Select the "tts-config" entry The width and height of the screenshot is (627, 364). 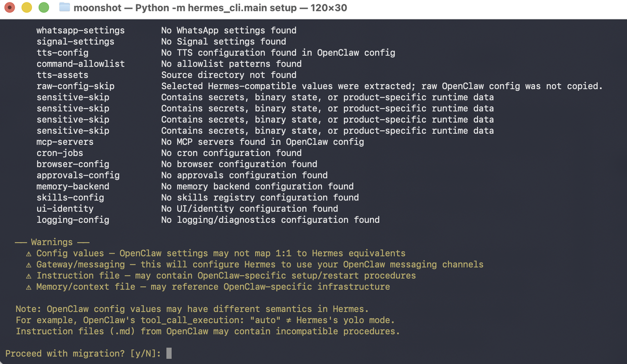tap(62, 52)
